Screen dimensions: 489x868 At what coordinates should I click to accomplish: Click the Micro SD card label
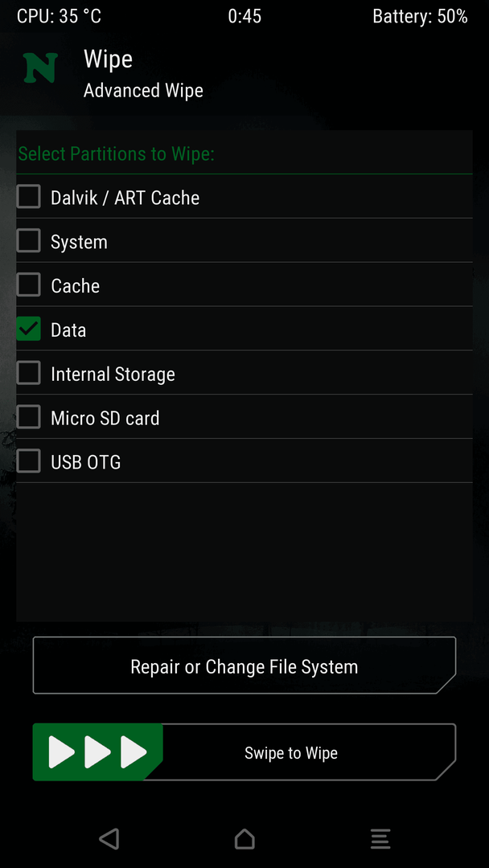click(x=105, y=418)
